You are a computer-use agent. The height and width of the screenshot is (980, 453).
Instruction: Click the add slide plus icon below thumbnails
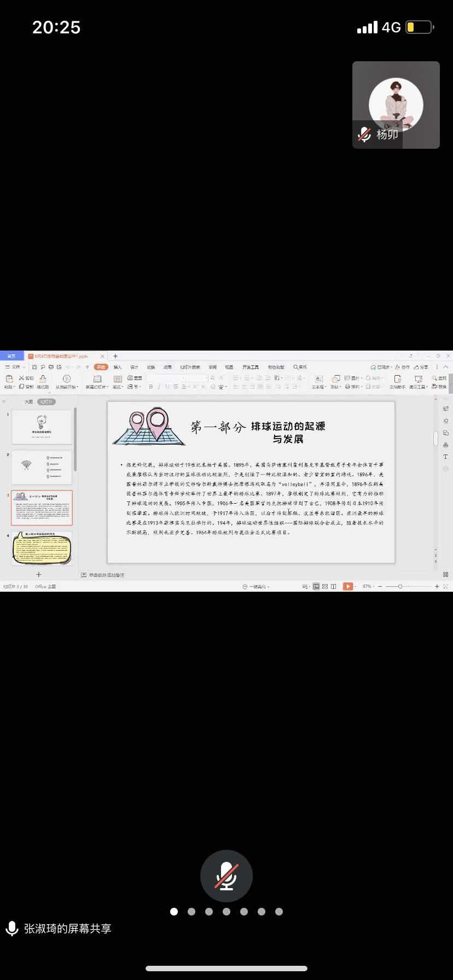coord(39,574)
